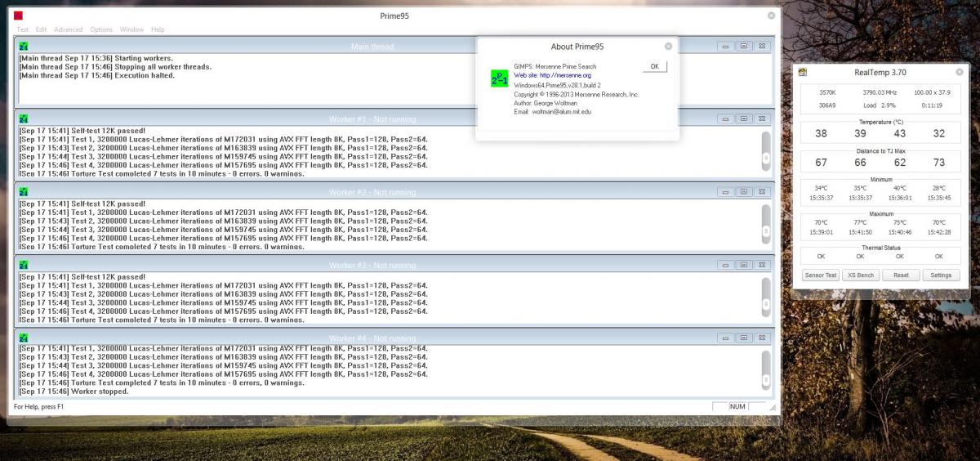980x461 pixels.
Task: Click the Main thread window's green icon
Action: (24, 47)
